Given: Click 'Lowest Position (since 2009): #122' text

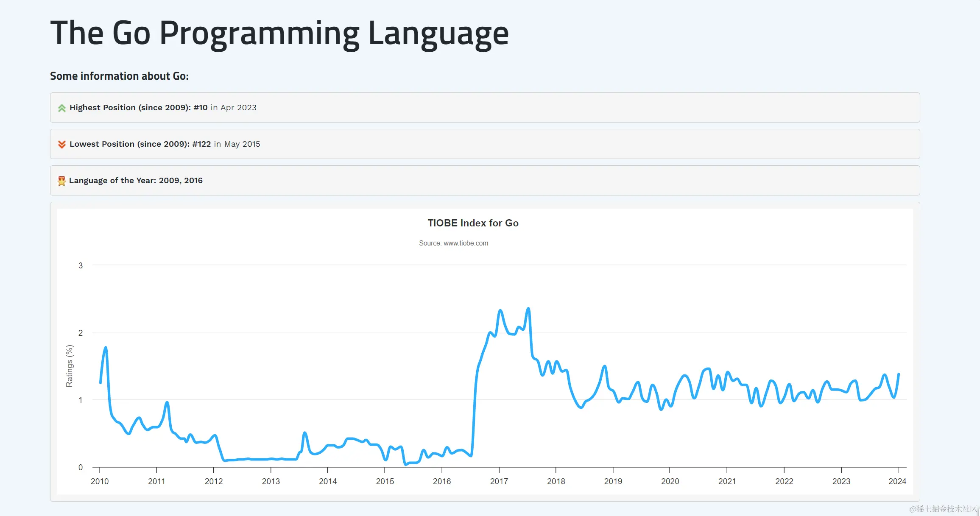Looking at the screenshot, I should coord(140,144).
